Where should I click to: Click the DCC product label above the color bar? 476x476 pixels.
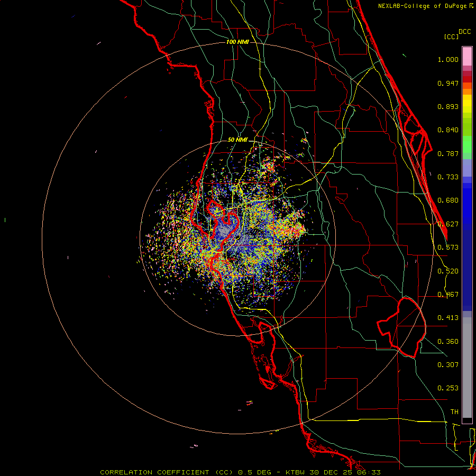tap(464, 32)
